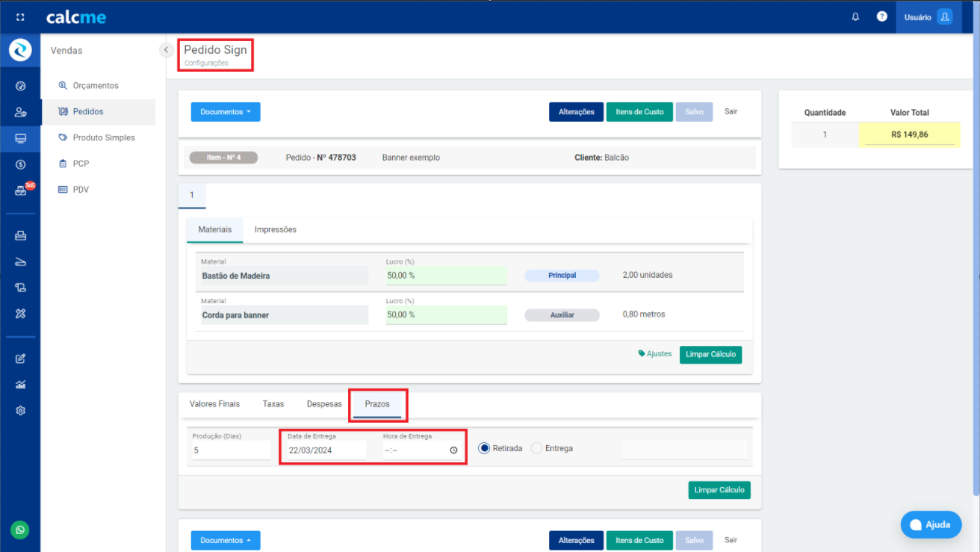Open the Valores Finais tab
The height and width of the screenshot is (552, 980).
click(214, 403)
